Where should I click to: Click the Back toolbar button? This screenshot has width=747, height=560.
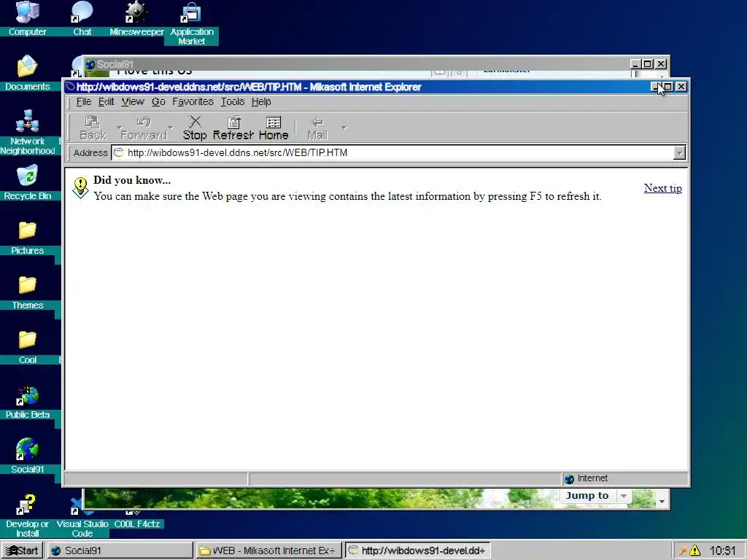tap(93, 128)
